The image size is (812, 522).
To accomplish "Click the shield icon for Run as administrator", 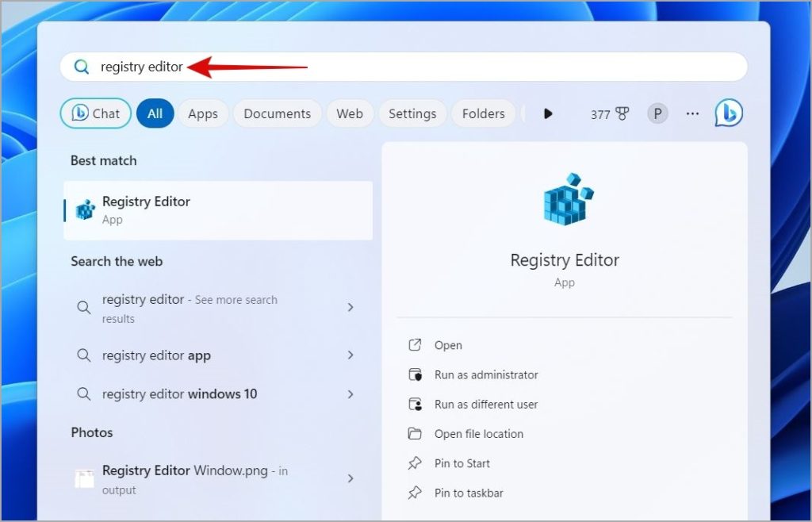I will 416,374.
